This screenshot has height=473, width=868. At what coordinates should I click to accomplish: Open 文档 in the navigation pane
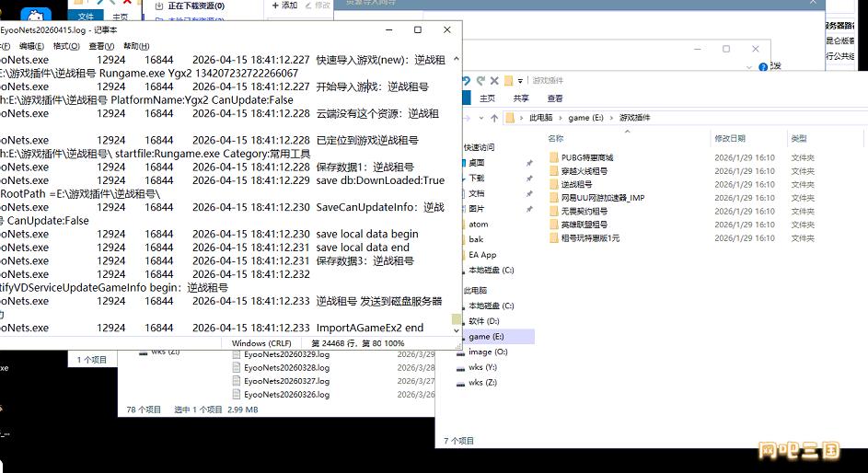(x=477, y=193)
